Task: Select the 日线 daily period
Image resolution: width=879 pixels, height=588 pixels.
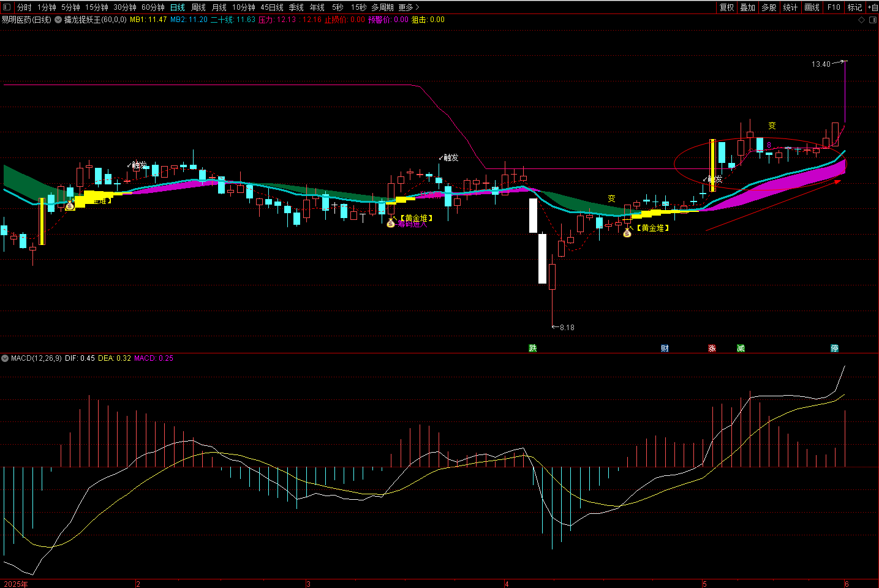Action: pyautogui.click(x=178, y=7)
